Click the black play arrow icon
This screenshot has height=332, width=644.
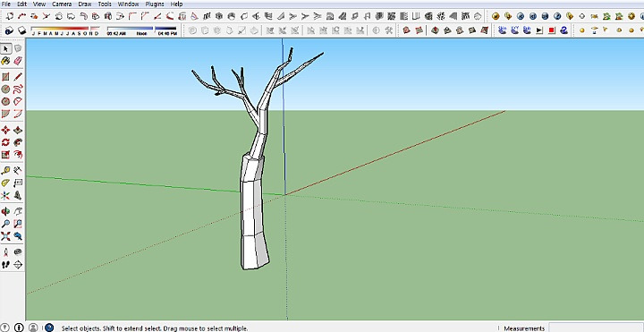click(x=539, y=30)
